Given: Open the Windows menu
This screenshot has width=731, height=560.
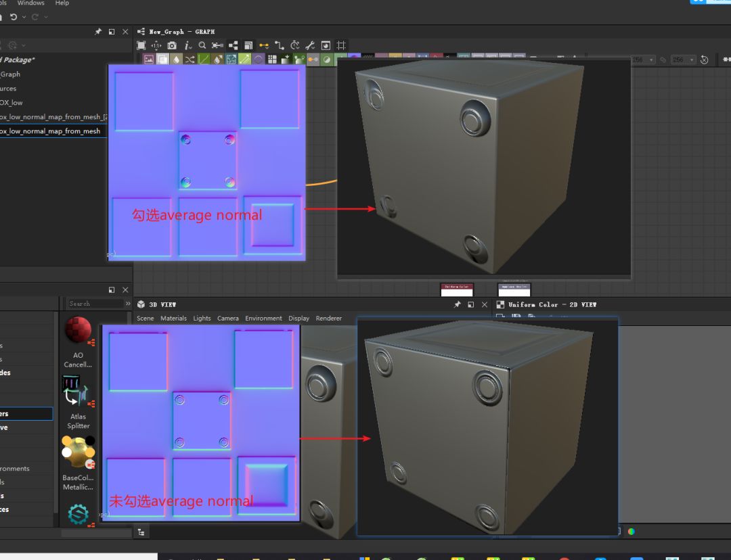Looking at the screenshot, I should (30, 3).
